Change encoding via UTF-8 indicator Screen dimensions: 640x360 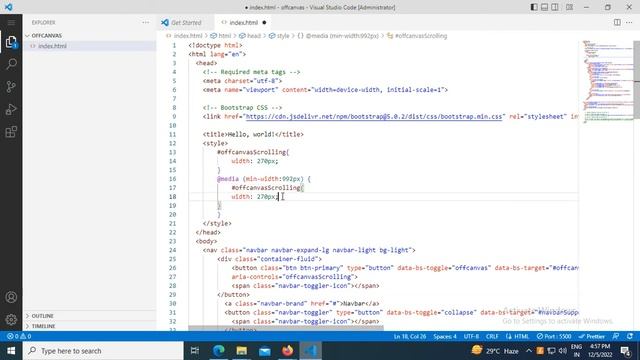(471, 336)
